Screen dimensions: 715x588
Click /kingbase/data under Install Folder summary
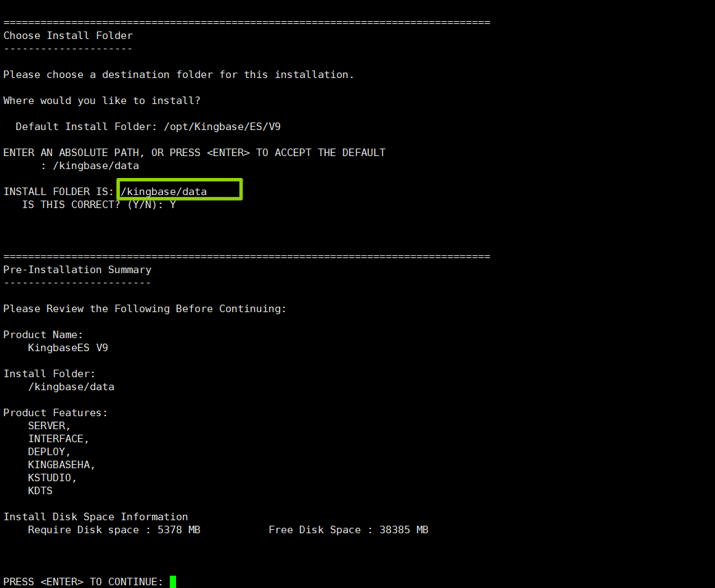[71, 387]
